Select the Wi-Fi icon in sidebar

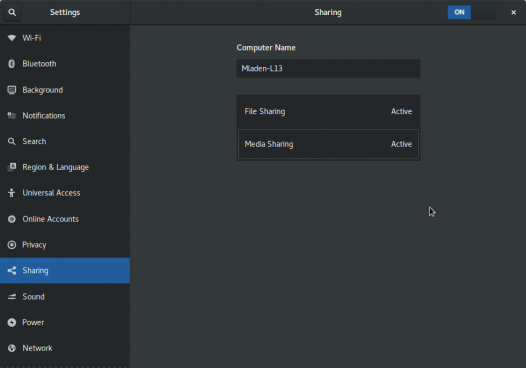pos(12,38)
